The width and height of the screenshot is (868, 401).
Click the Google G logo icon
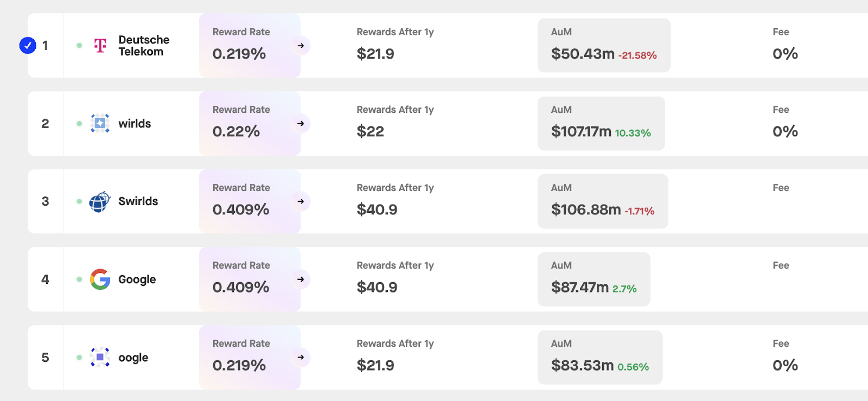click(x=100, y=279)
